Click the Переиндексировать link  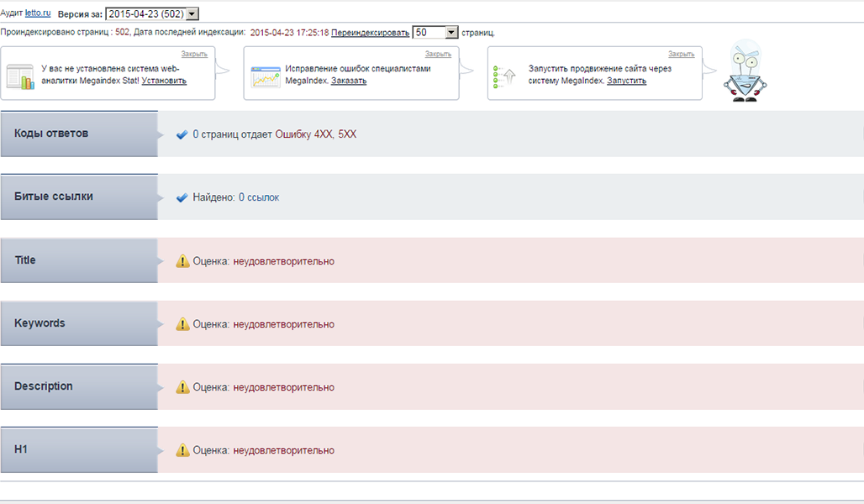tap(370, 33)
